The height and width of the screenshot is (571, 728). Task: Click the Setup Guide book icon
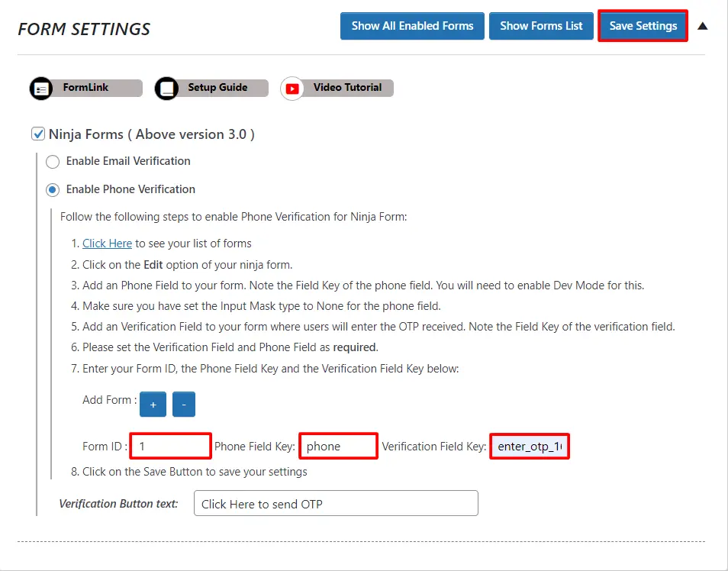click(166, 89)
